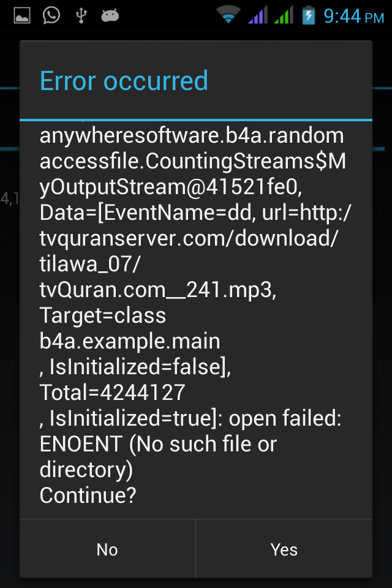The image size is (392, 588).
Task: Open the WhatsApp notification icon
Action: click(x=51, y=16)
